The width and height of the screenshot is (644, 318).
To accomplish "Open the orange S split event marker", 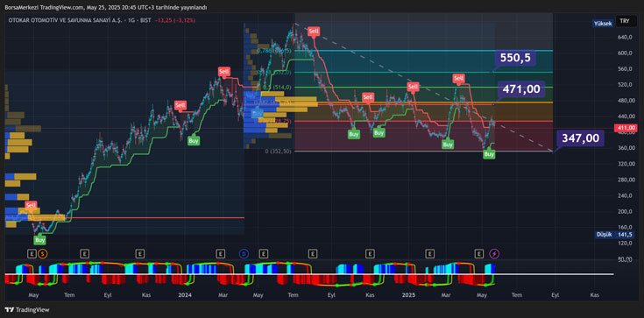I will [x=42, y=254].
